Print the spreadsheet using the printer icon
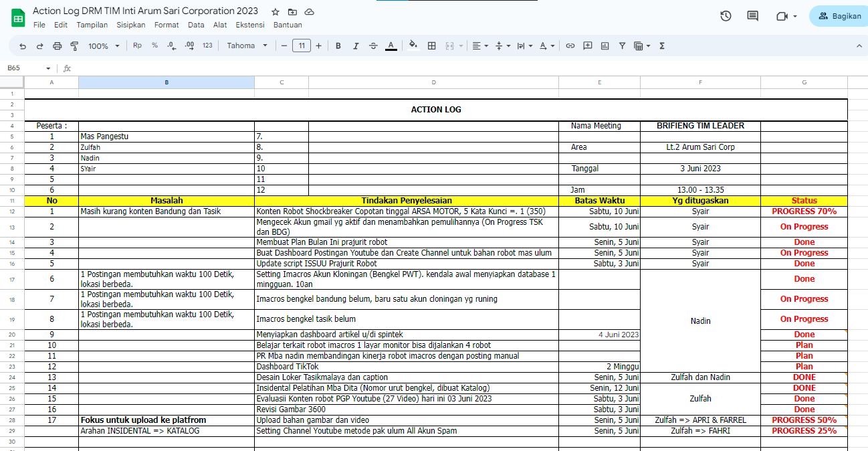Viewport: 868px width, 451px height. click(57, 46)
